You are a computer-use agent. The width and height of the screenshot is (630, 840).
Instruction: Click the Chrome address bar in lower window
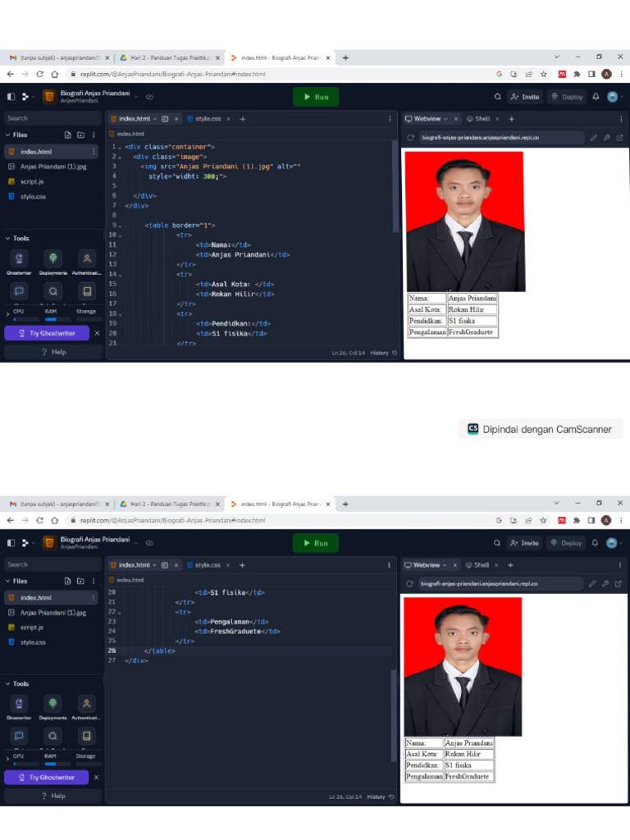tap(279, 520)
